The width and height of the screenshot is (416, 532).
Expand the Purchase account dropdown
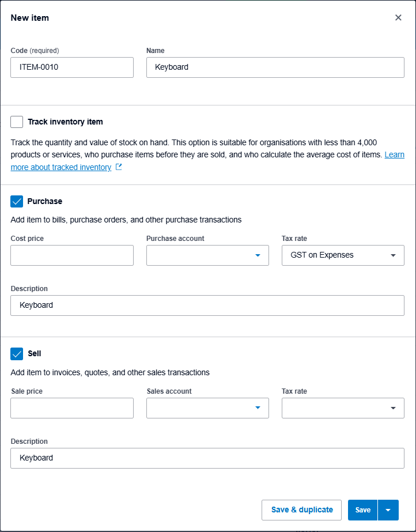coord(207,255)
